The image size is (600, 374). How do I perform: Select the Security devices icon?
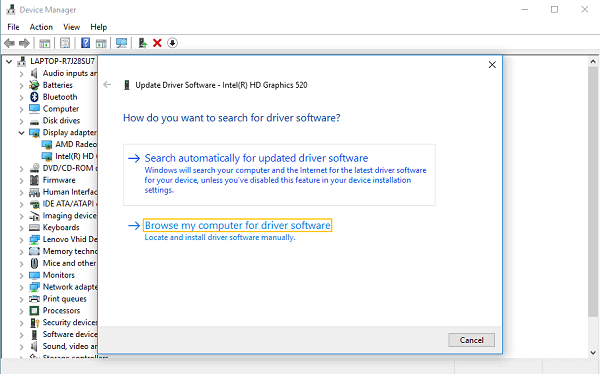pos(34,323)
